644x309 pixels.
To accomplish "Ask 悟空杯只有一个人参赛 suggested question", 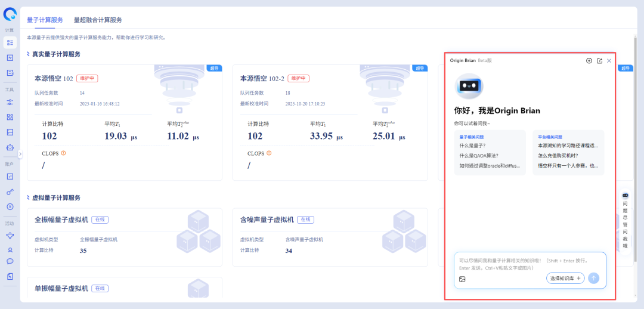I will [568, 166].
